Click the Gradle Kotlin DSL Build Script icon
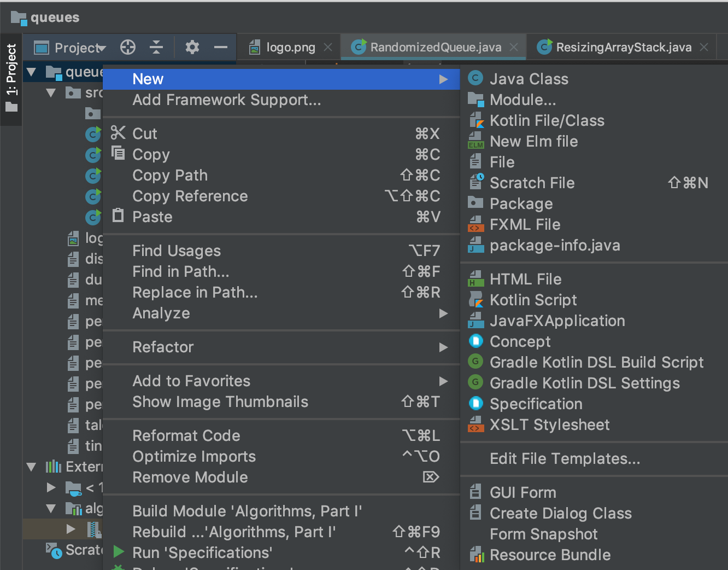Screen dimensions: 728x570 tap(475, 361)
